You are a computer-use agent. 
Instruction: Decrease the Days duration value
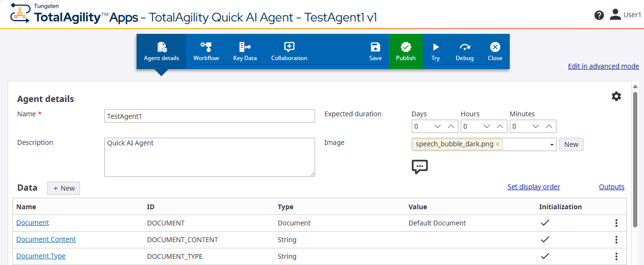click(438, 126)
